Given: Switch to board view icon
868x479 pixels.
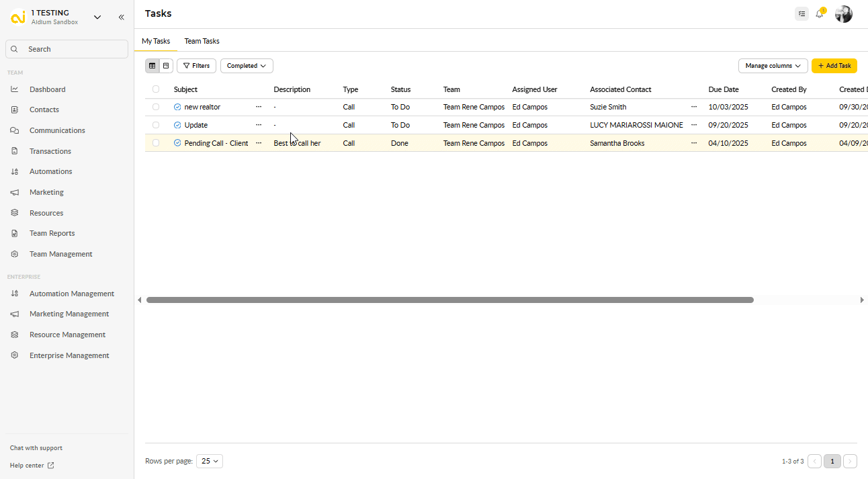Looking at the screenshot, I should (166, 66).
